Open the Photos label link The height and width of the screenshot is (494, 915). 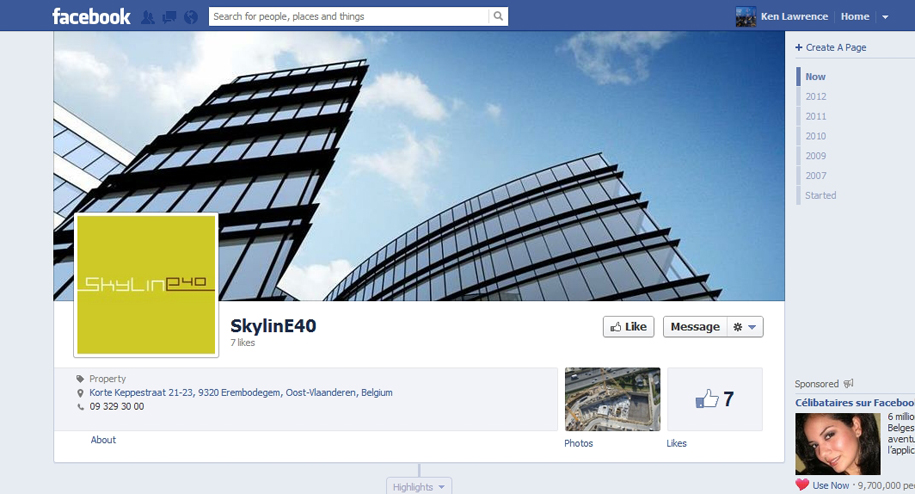(578, 443)
